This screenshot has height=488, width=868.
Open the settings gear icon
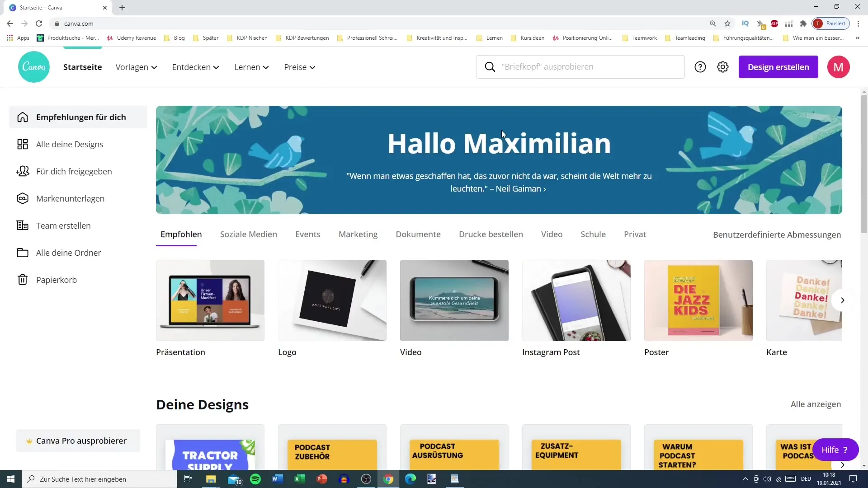pyautogui.click(x=723, y=67)
